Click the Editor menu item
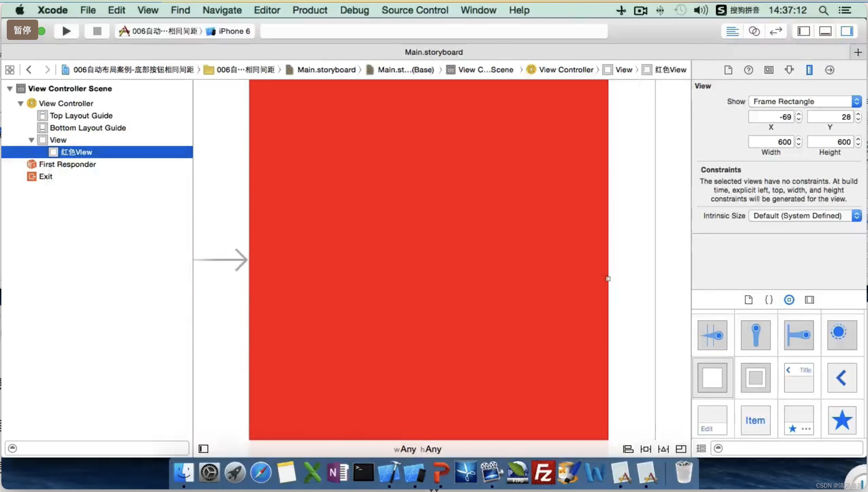 pyautogui.click(x=266, y=10)
